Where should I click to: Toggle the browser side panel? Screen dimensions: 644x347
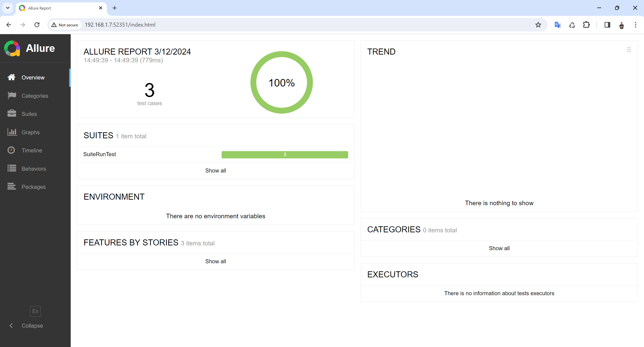(x=607, y=25)
